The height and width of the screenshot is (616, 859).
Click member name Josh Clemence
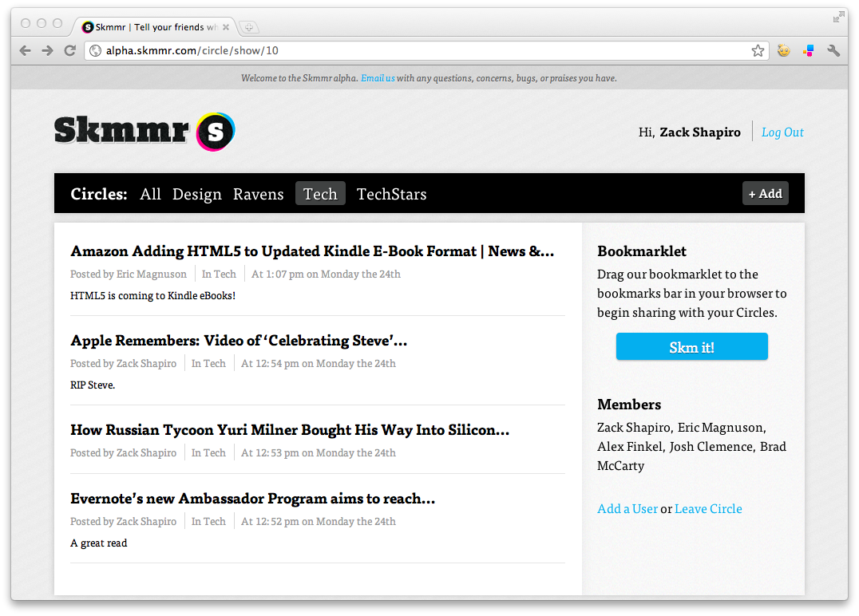coord(711,447)
